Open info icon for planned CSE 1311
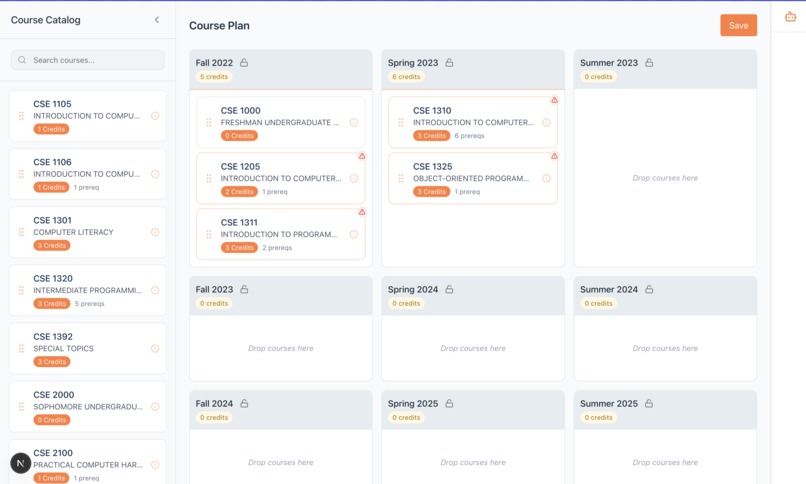The image size is (806, 484). (x=354, y=234)
